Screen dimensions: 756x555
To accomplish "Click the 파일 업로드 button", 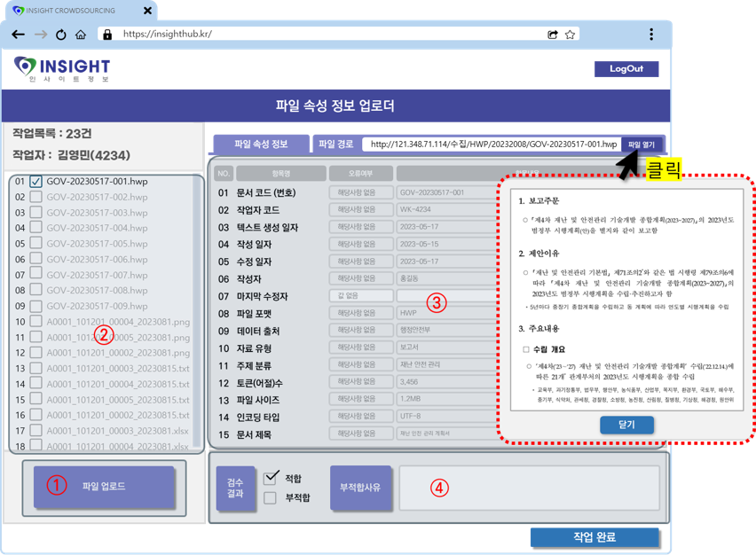I will (x=104, y=487).
